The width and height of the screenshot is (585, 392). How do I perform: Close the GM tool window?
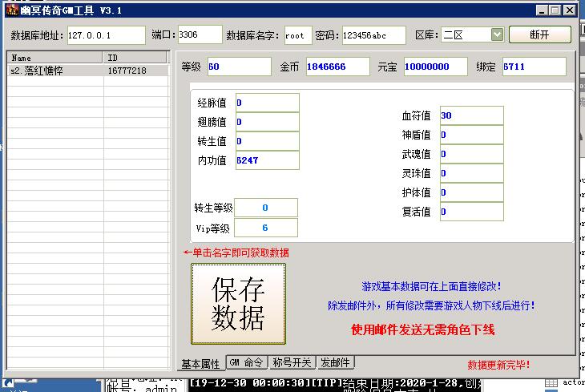point(568,10)
